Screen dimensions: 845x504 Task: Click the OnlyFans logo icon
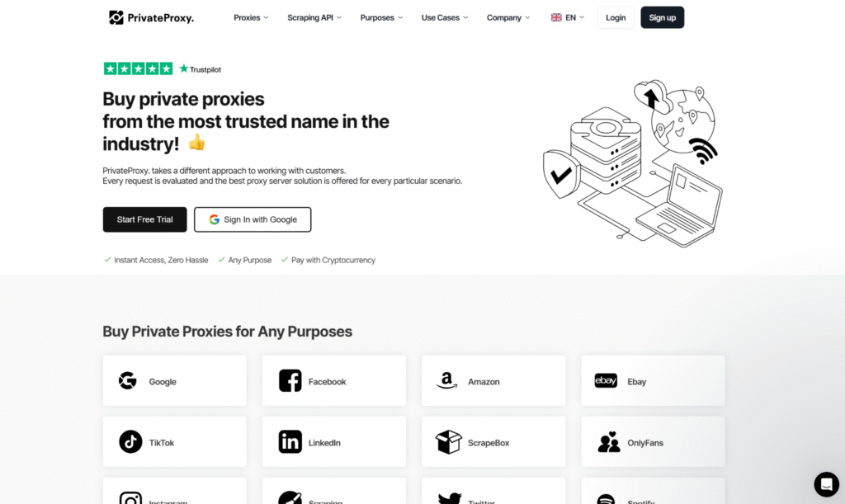609,443
